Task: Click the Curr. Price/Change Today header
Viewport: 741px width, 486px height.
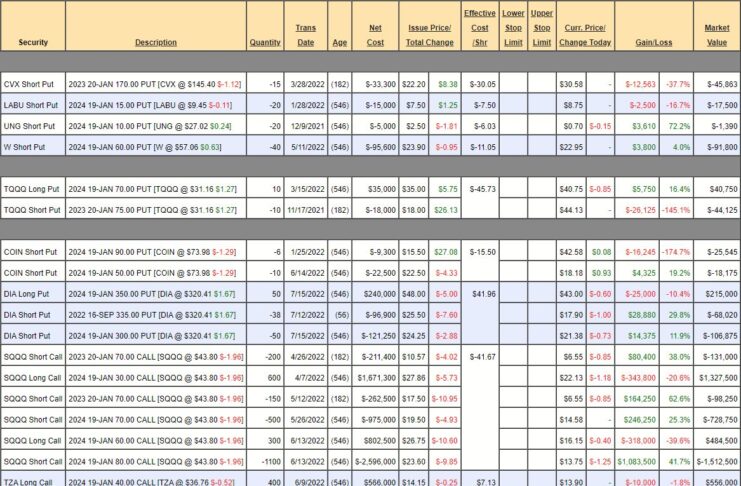Action: coord(585,35)
